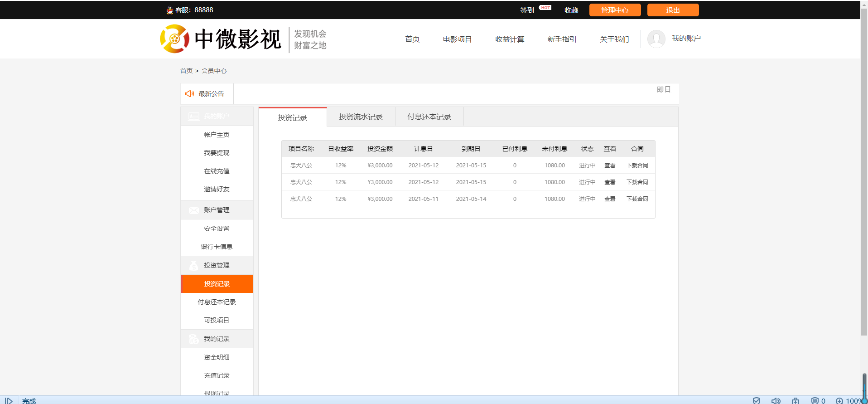
Task: Open 充值记录 in the sidebar
Action: click(217, 375)
